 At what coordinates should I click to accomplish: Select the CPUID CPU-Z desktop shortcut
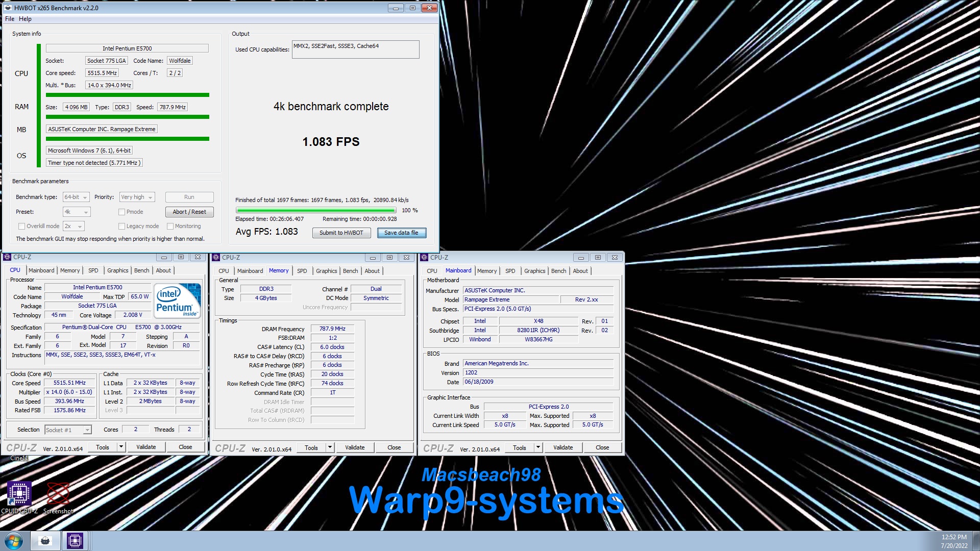pos(19,497)
